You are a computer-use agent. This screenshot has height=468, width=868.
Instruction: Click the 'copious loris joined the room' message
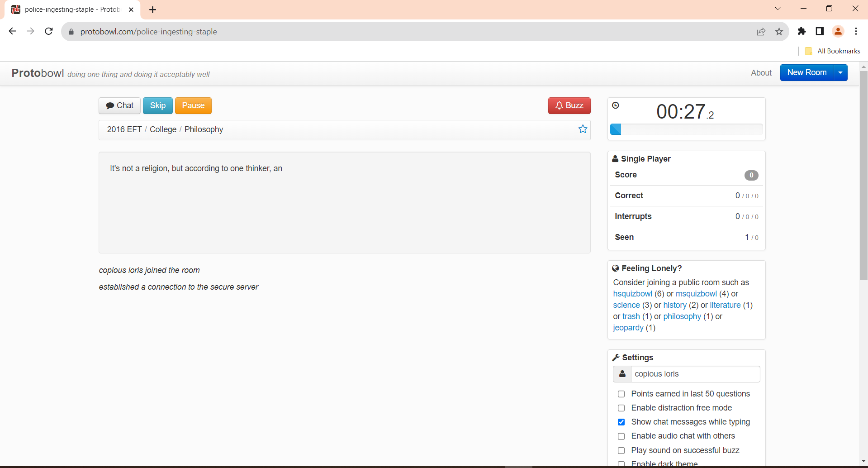tap(149, 270)
